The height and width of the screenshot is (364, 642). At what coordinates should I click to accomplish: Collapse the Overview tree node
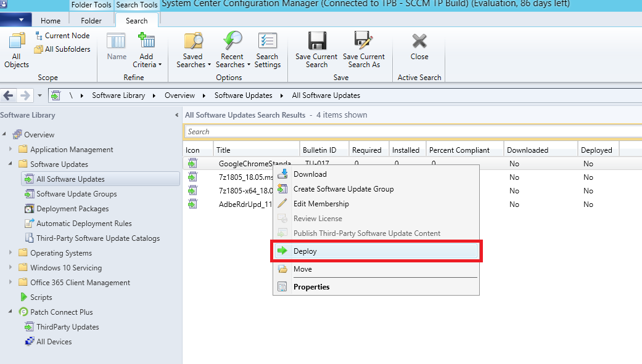tap(4, 134)
